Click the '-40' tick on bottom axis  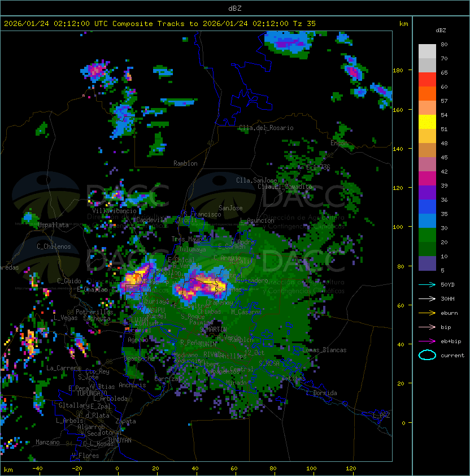click(37, 469)
